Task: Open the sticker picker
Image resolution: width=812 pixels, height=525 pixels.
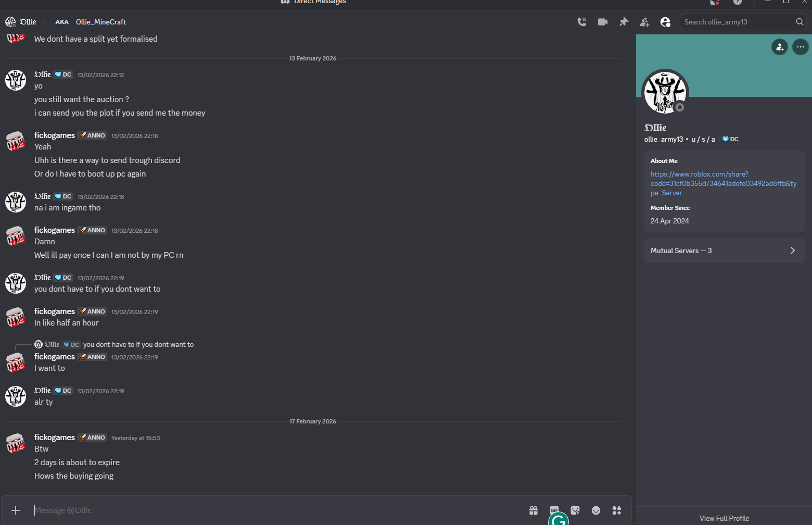Action: pyautogui.click(x=575, y=510)
